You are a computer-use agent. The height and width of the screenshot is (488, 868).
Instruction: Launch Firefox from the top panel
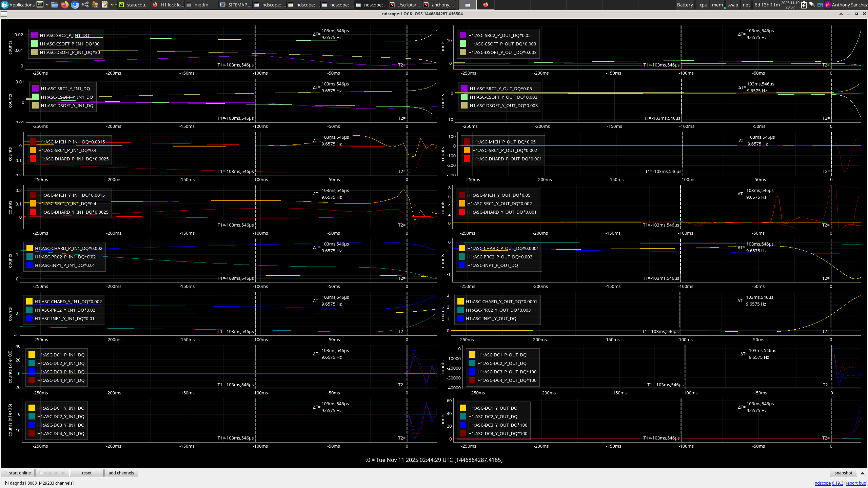click(65, 5)
